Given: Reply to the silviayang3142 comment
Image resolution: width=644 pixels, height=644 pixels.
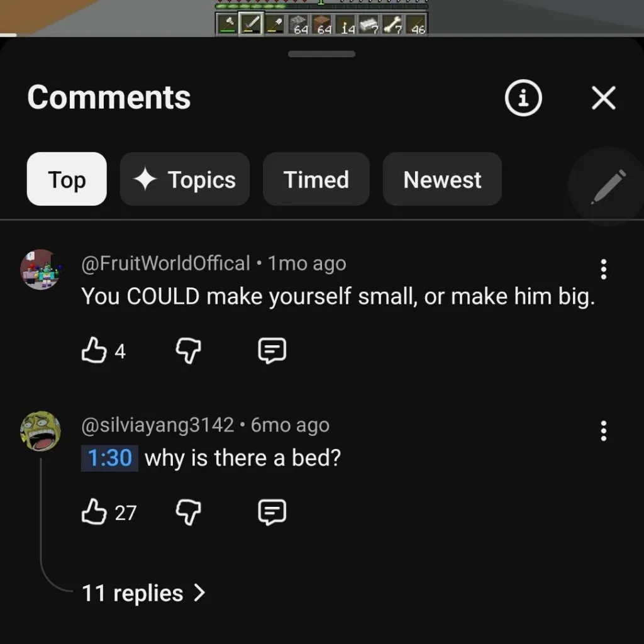Looking at the screenshot, I should pyautogui.click(x=272, y=512).
